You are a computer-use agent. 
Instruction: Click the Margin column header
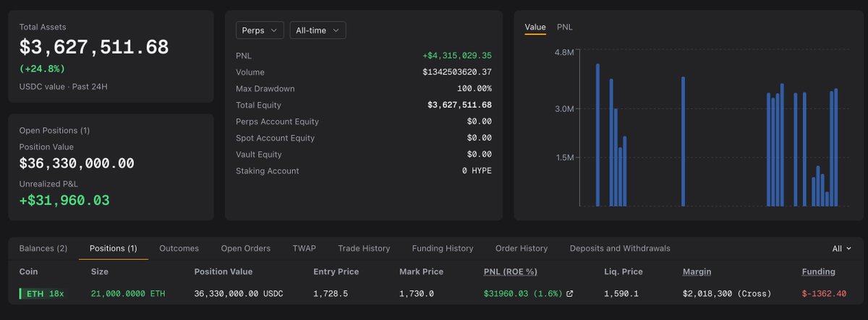(697, 272)
